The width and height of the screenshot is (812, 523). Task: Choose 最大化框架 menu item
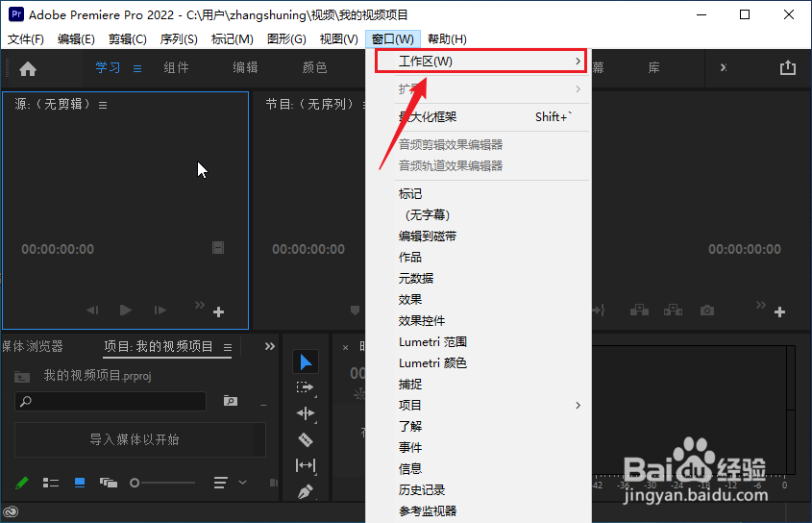(x=479, y=117)
